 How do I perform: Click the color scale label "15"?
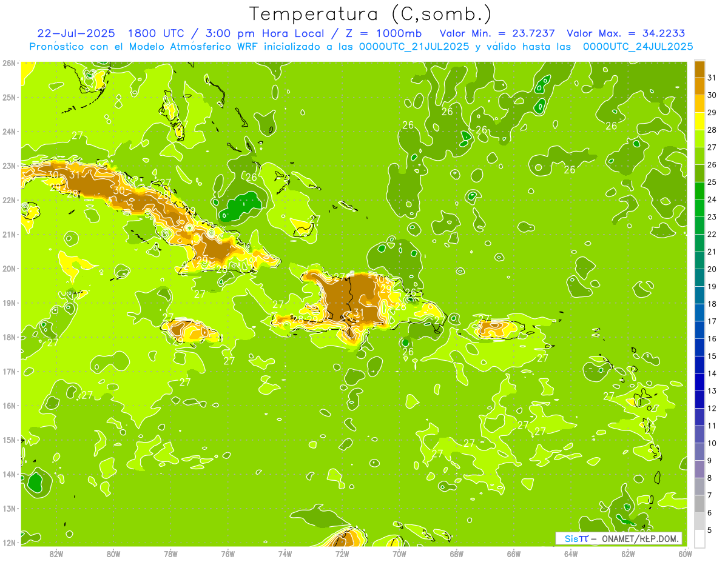click(712, 356)
